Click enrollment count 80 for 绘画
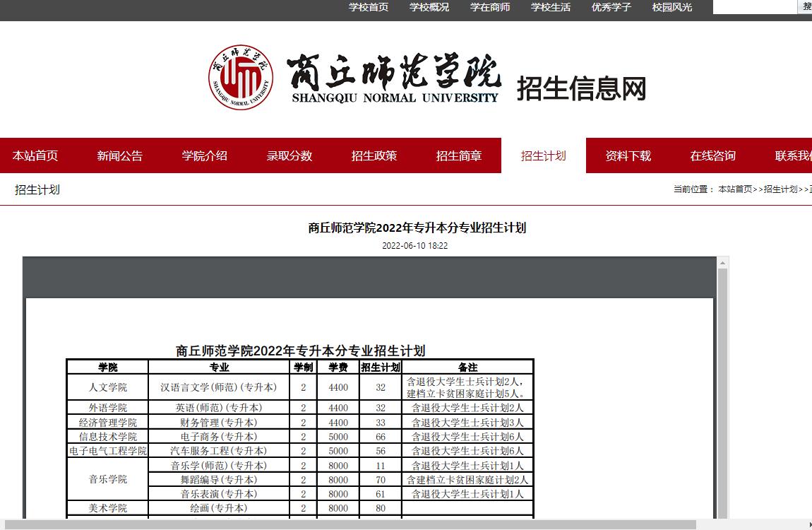Image resolution: width=812 pixels, height=530 pixels. coord(381,508)
